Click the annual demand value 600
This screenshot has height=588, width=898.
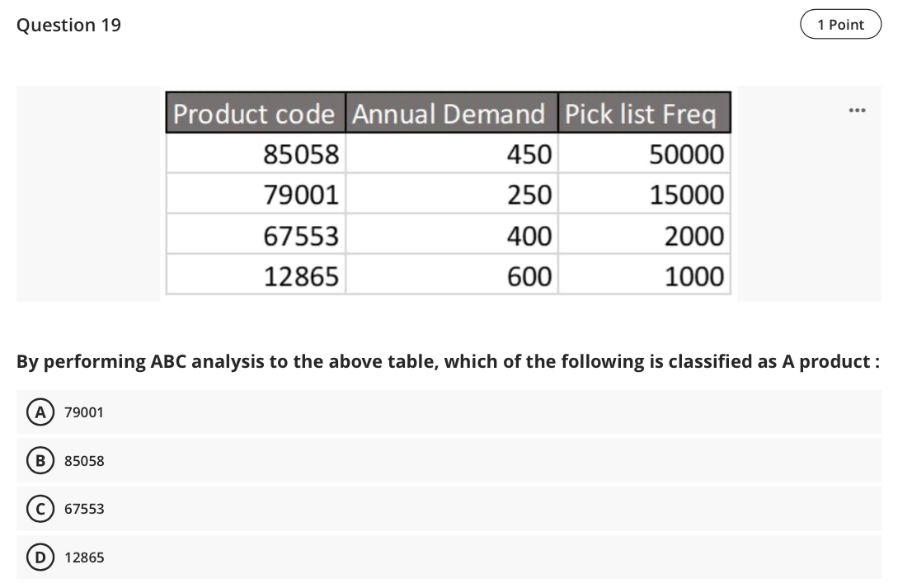click(531, 275)
